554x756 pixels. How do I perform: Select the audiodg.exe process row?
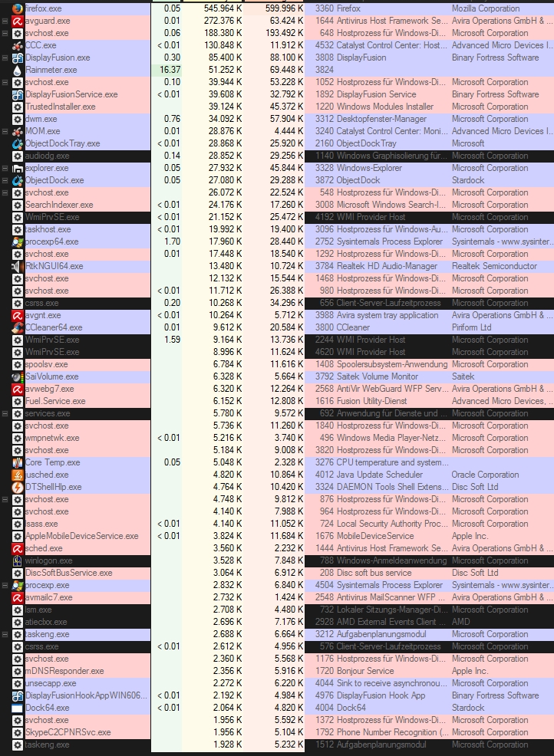click(277, 156)
